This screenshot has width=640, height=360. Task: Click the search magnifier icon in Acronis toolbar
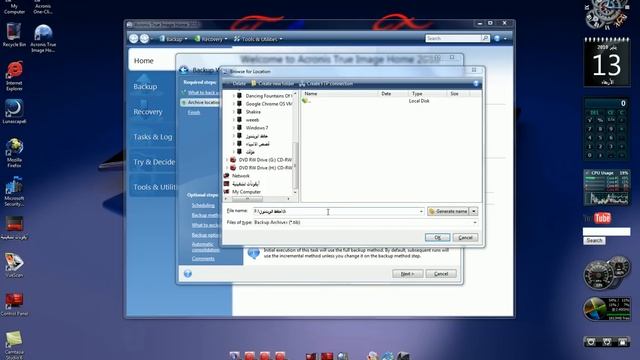[485, 38]
